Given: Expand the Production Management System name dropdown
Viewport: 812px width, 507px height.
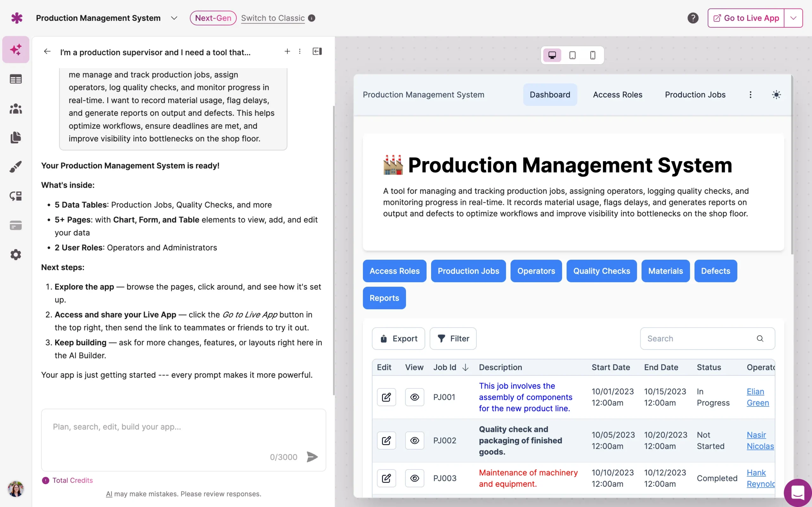Looking at the screenshot, I should point(174,18).
